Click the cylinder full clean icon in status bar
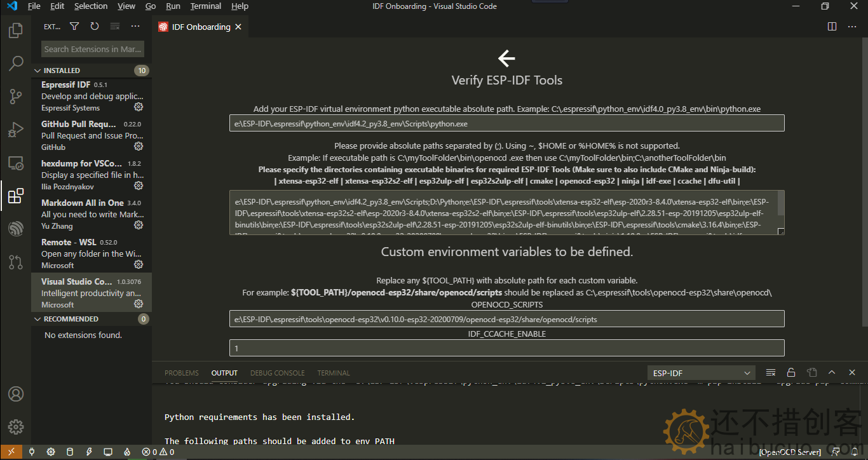The width and height of the screenshot is (868, 460). (x=70, y=452)
